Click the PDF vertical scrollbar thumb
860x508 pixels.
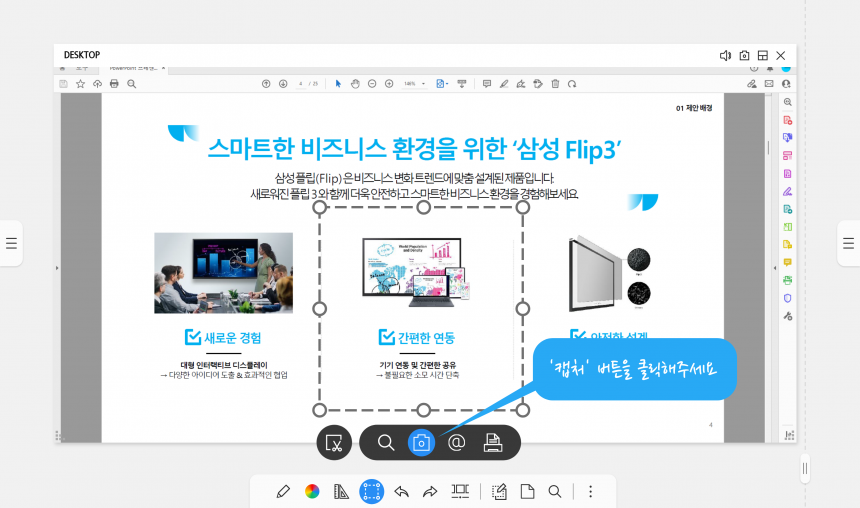768,148
